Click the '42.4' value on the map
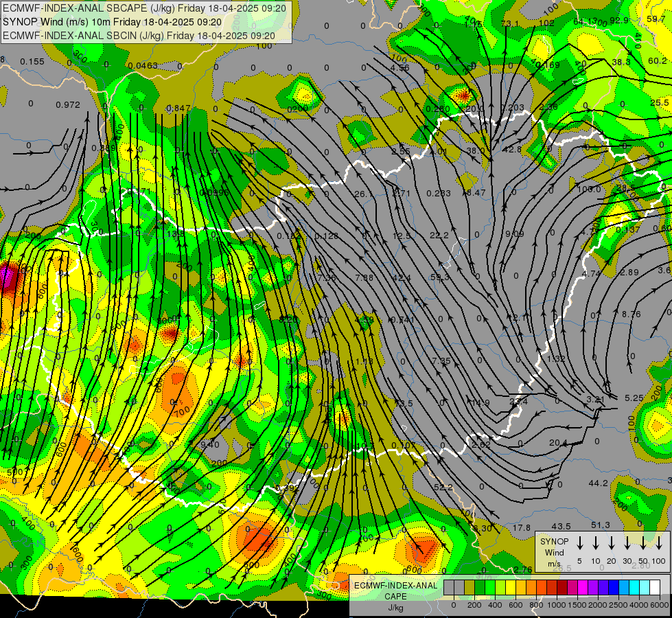This screenshot has width=672, height=618. (x=402, y=278)
